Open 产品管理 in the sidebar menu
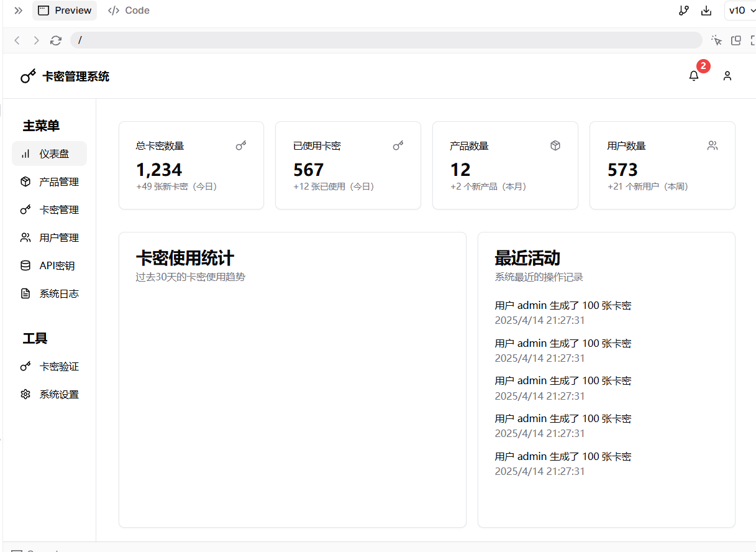Image resolution: width=756 pixels, height=552 pixels. 49,182
